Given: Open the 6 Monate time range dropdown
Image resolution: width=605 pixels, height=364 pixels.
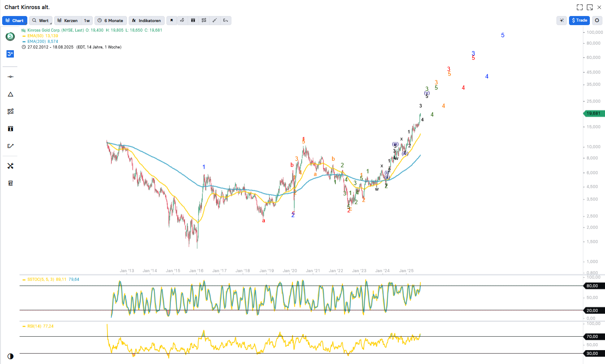Looking at the screenshot, I should tap(111, 20).
